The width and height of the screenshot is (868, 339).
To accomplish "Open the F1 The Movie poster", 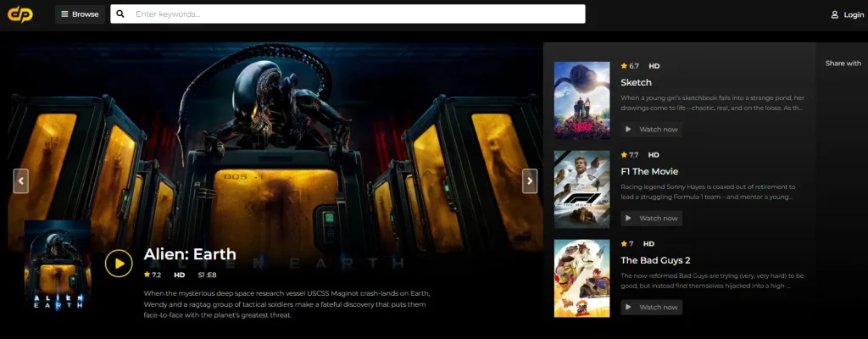I will click(581, 190).
